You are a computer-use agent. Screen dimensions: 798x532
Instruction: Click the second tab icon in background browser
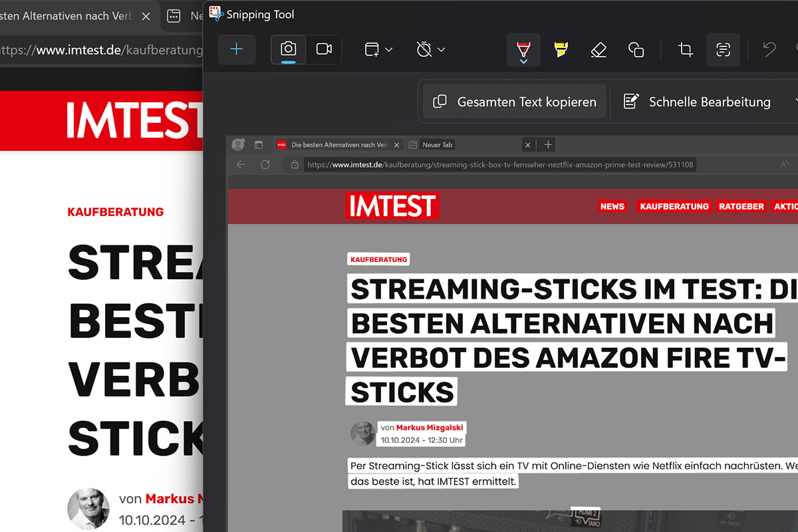(174, 16)
